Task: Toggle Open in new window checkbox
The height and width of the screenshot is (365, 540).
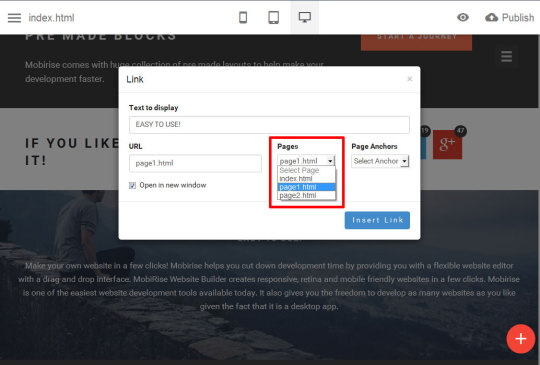Action: click(132, 186)
